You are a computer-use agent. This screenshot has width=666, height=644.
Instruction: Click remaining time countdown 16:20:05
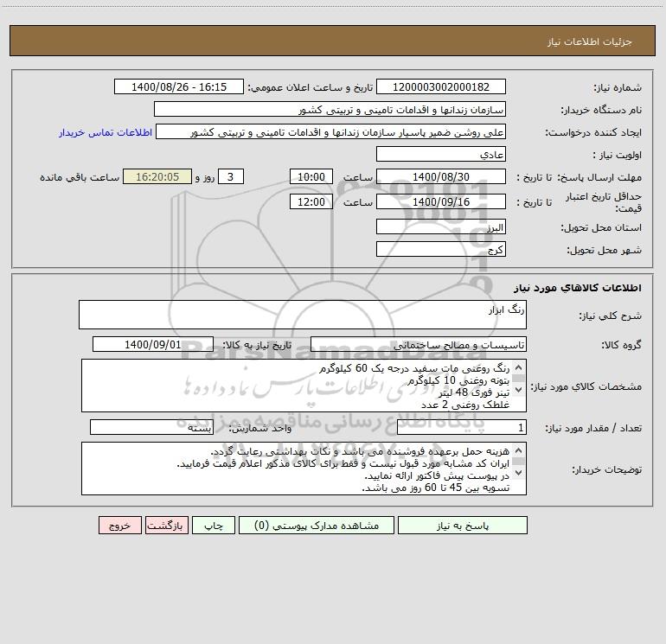[x=157, y=176]
